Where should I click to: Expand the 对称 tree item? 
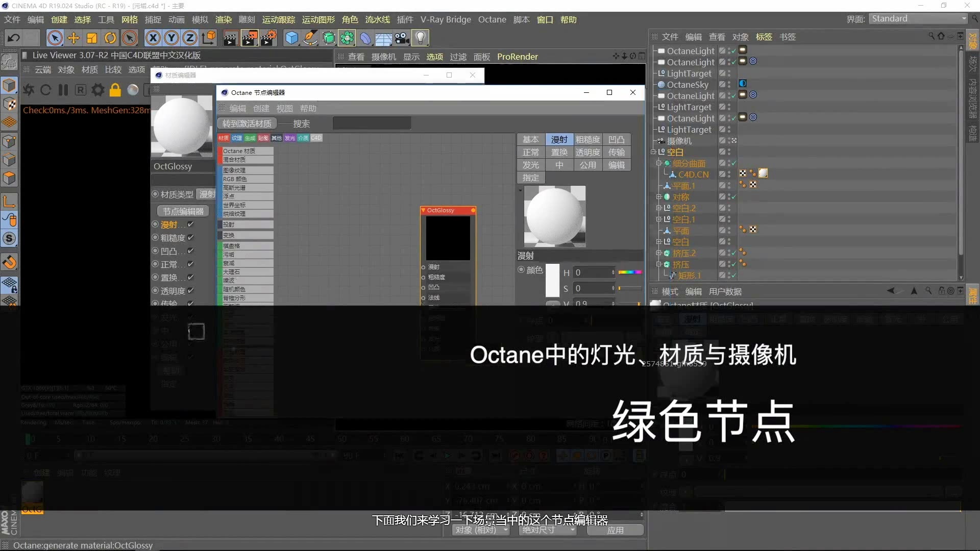click(x=658, y=197)
